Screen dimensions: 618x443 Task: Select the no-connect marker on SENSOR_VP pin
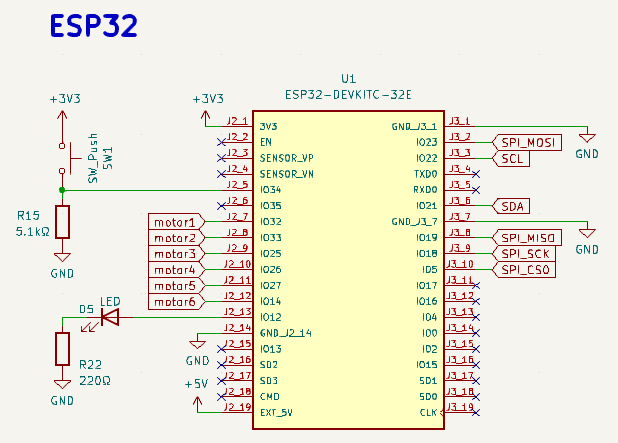222,158
